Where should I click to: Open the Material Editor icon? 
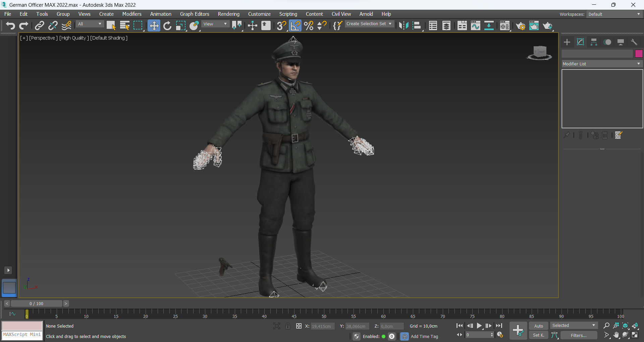pos(504,26)
